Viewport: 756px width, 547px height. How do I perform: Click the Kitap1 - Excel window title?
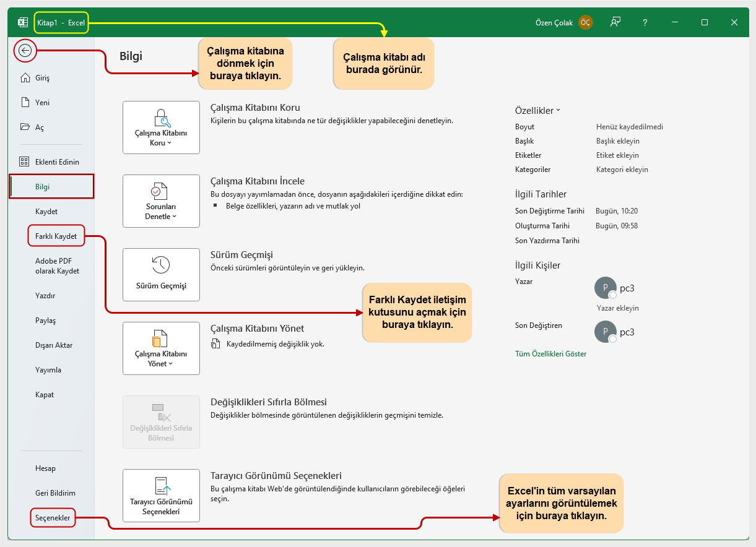[61, 22]
